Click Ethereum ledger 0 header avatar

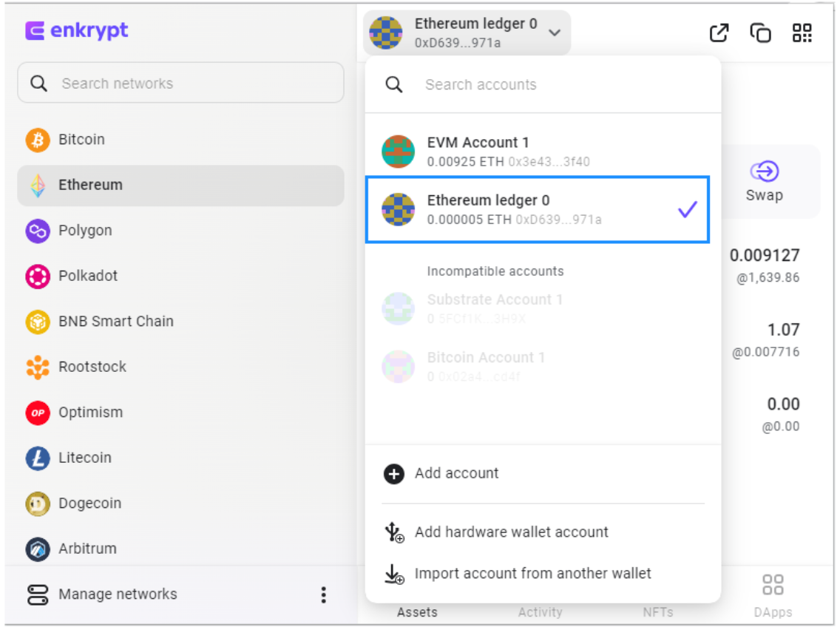[x=386, y=33]
